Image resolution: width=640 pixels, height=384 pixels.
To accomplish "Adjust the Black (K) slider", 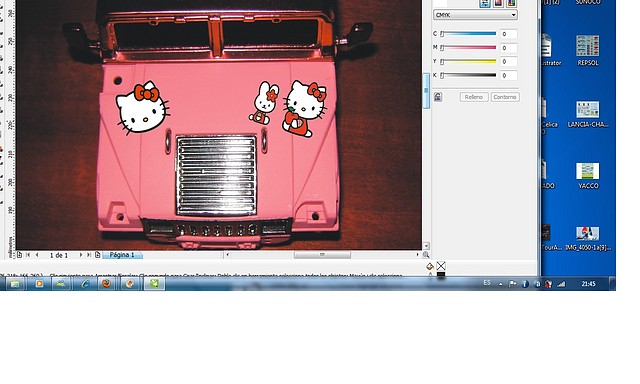I will [x=469, y=75].
